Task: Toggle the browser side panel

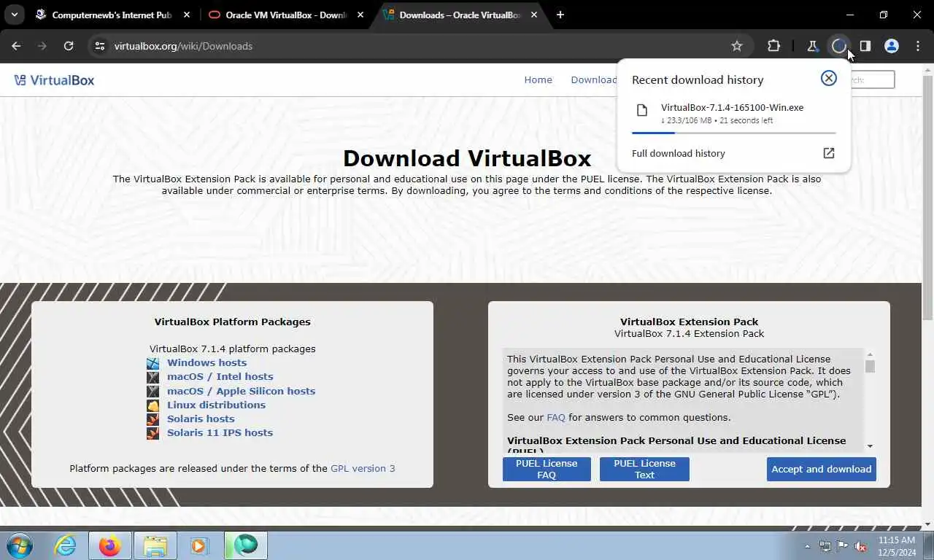Action: (865, 46)
